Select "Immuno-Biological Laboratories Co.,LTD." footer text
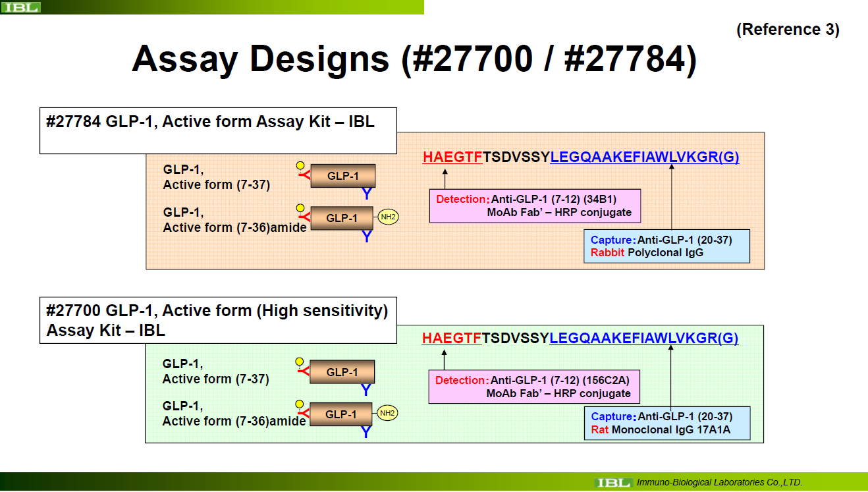Screen dimensions: 868x492 point(720,483)
